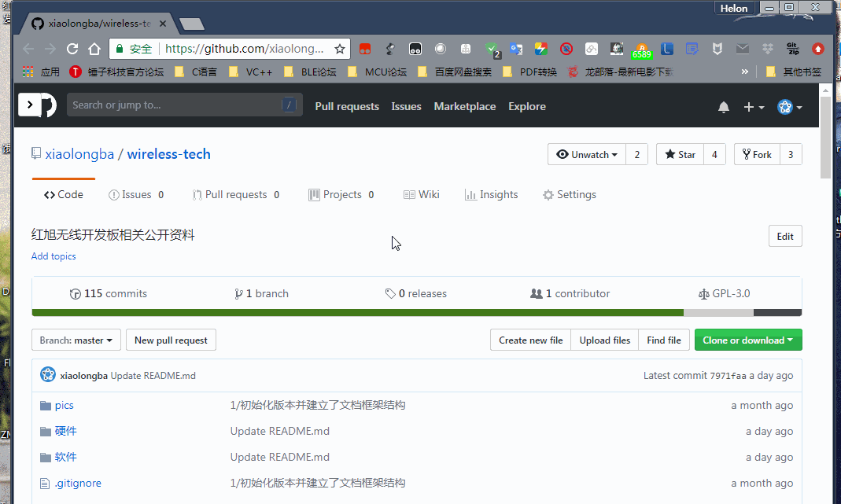This screenshot has width=841, height=504.
Task: Open the repository Pull requests tab
Action: click(236, 195)
